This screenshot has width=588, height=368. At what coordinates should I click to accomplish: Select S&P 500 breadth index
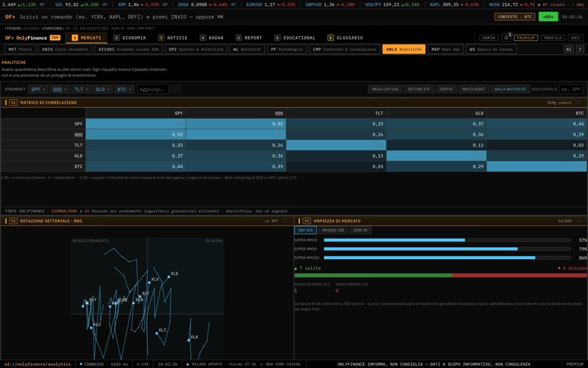click(x=306, y=230)
